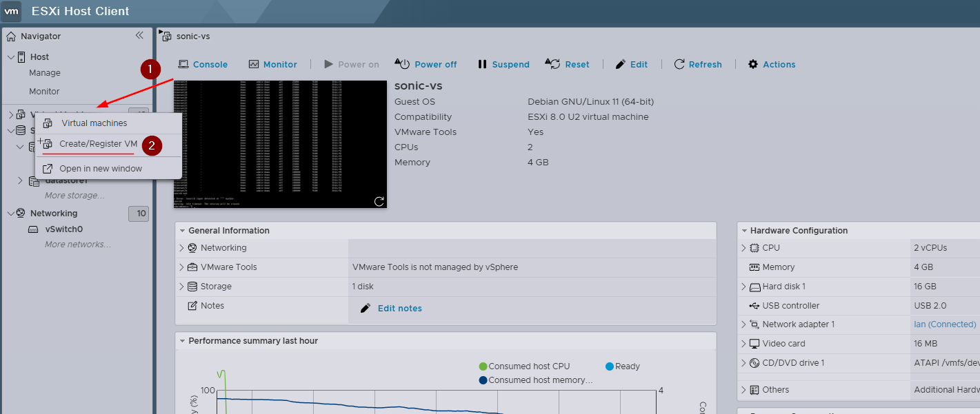Expand the Network adapter 1 row
Image resolution: width=980 pixels, height=414 pixels.
(x=744, y=324)
